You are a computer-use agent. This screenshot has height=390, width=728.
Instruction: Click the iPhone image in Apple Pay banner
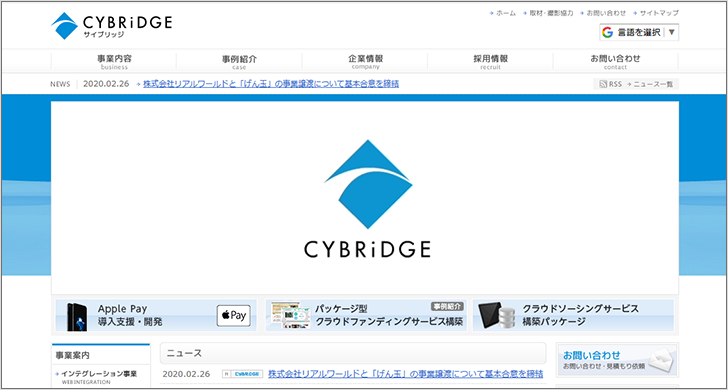point(77,317)
